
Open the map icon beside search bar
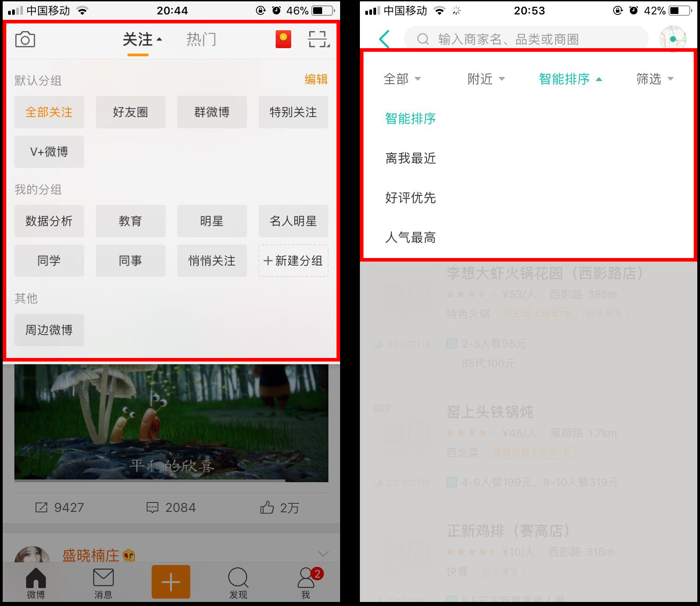click(673, 39)
